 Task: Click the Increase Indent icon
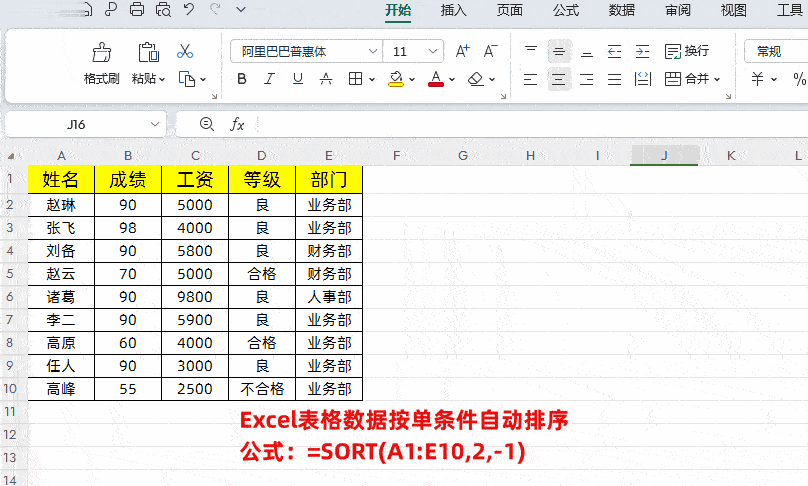point(643,51)
